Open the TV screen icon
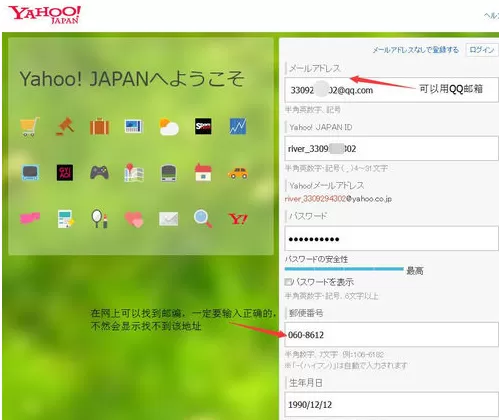Screen dimensions: 499x420 (x=30, y=173)
